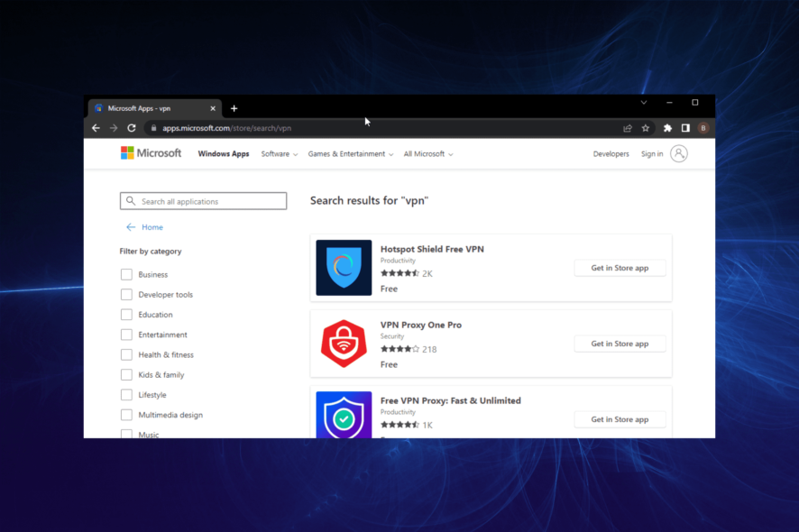Open Free VPN Proxy: Fast & Unlimited title
The width and height of the screenshot is (799, 532).
(x=451, y=400)
